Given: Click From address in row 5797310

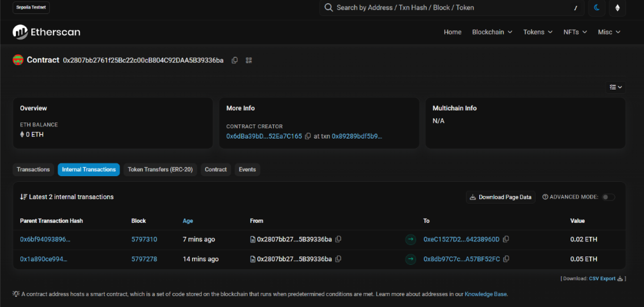Looking at the screenshot, I should (x=294, y=239).
